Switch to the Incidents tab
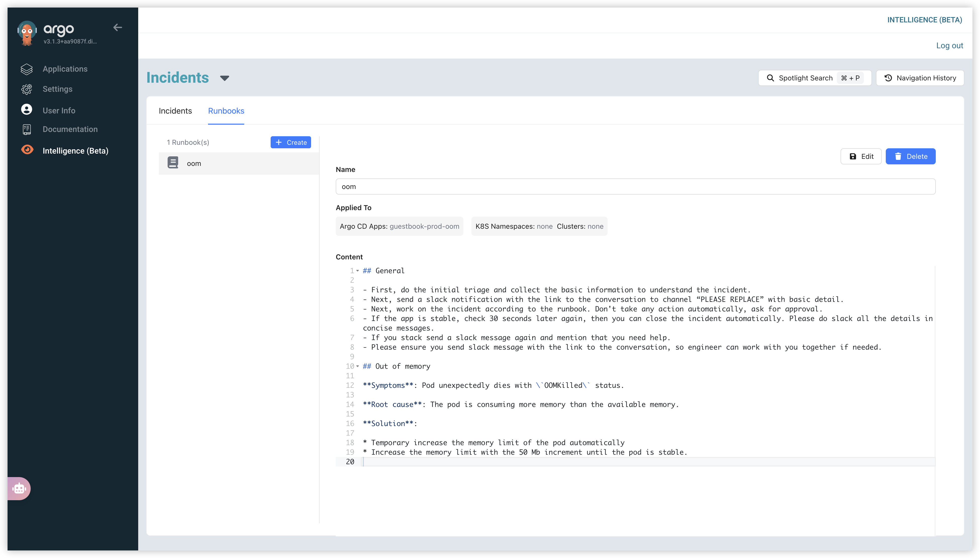This screenshot has width=980, height=558. pos(175,111)
